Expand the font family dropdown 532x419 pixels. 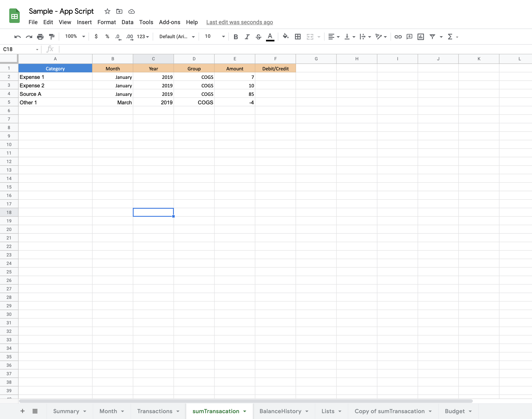(194, 37)
